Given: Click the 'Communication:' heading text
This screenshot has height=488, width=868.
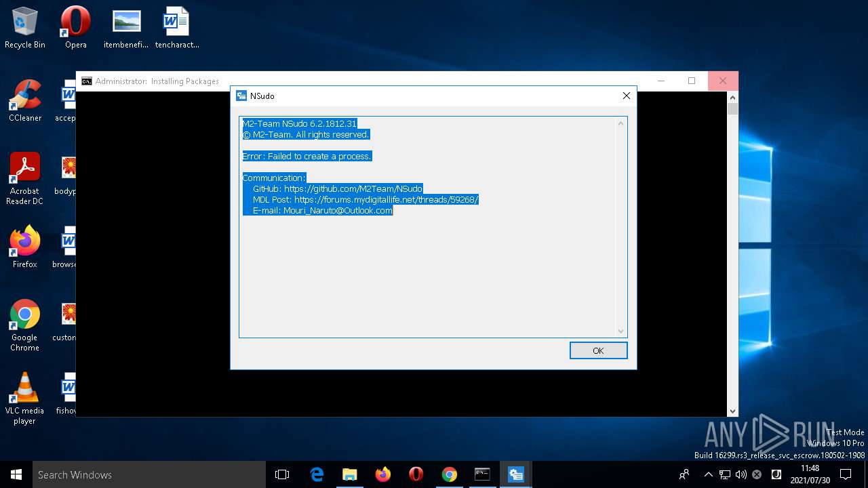Looking at the screenshot, I should 274,178.
